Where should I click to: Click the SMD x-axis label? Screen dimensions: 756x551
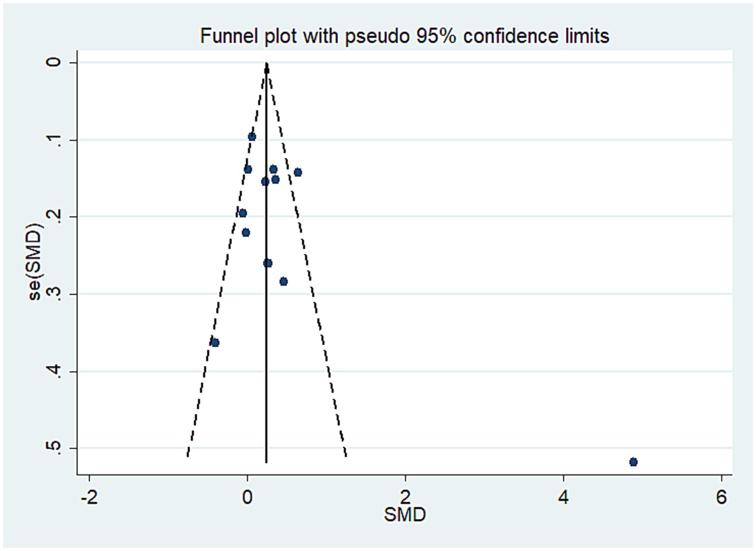point(404,515)
